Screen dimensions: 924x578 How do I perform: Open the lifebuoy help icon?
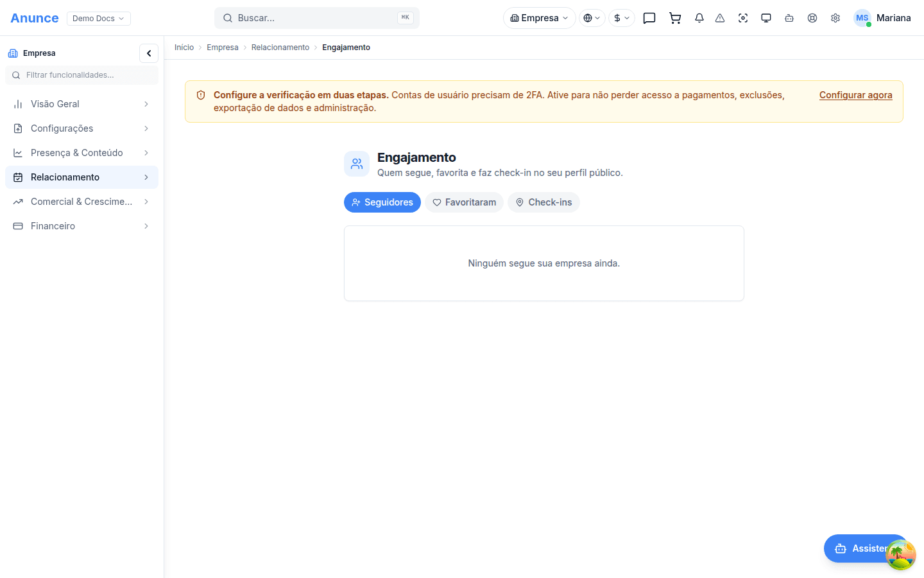[812, 18]
